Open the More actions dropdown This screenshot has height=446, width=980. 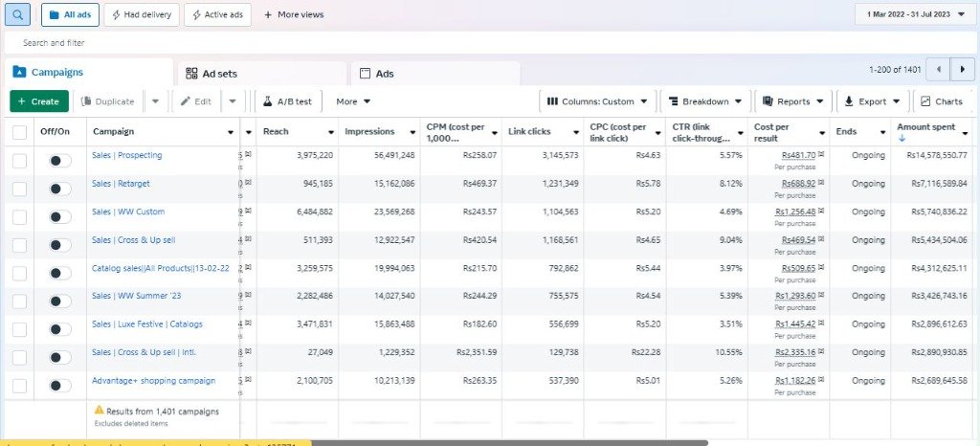(x=353, y=101)
